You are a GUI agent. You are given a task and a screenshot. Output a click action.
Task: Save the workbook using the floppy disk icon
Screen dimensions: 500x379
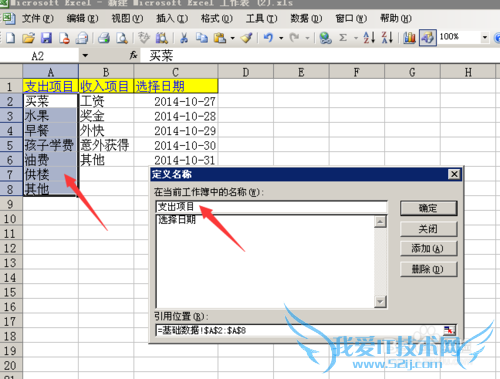point(46,38)
